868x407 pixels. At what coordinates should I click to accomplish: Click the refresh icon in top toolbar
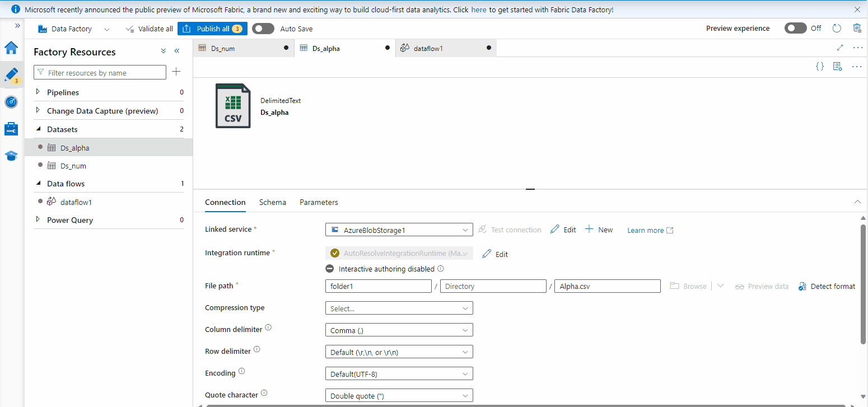coord(837,29)
